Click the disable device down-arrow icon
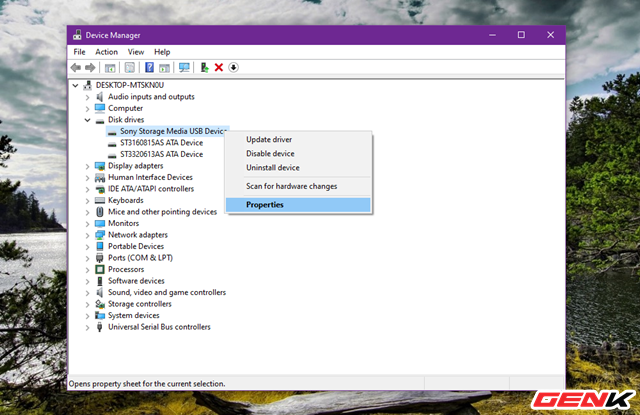Image resolution: width=640 pixels, height=415 pixels. click(233, 68)
